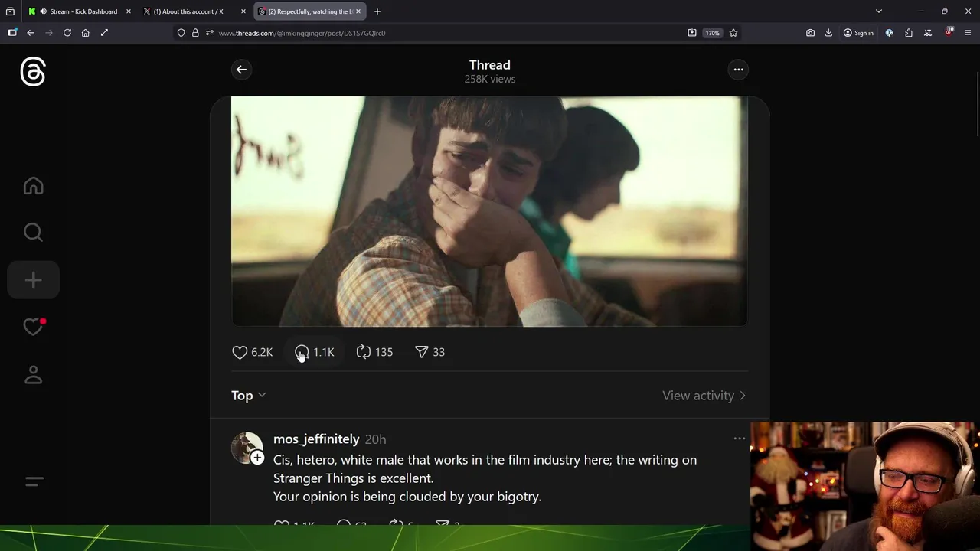Like the post with 6.2K likes
This screenshot has height=551, width=980.
click(252, 352)
